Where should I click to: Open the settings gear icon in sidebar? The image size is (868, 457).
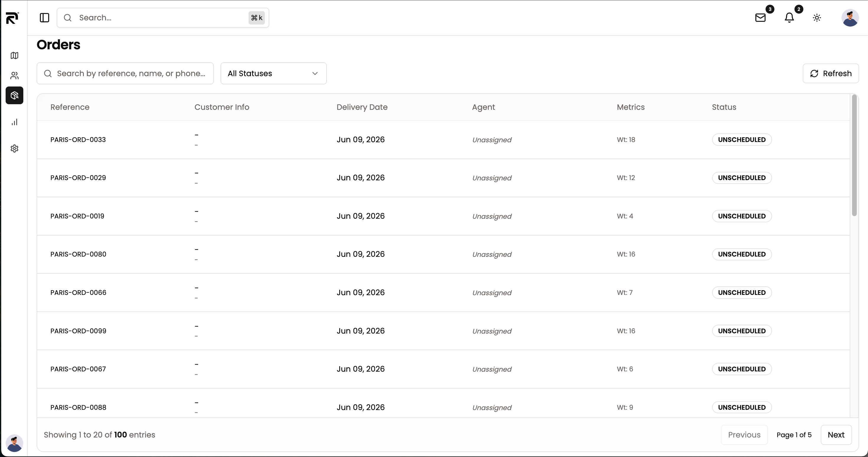coord(14,148)
